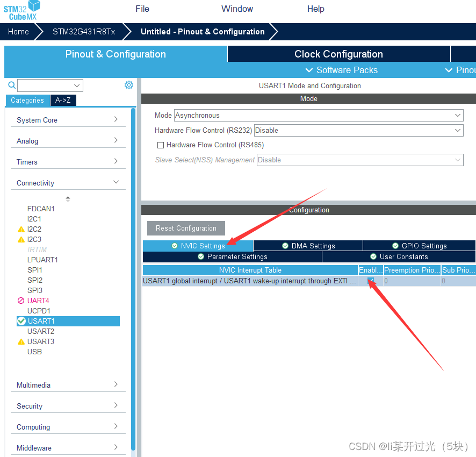Select LPUART1 peripheral
The height and width of the screenshot is (457, 476).
pyautogui.click(x=42, y=260)
